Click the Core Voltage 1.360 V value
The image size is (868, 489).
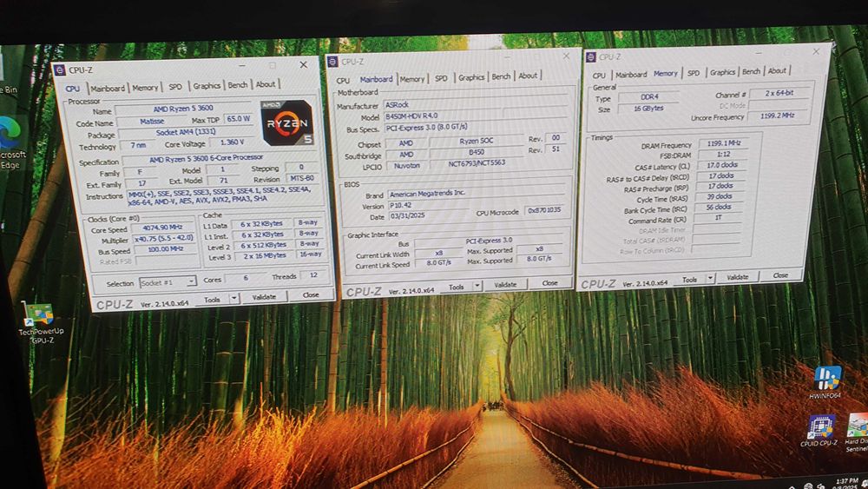(232, 142)
